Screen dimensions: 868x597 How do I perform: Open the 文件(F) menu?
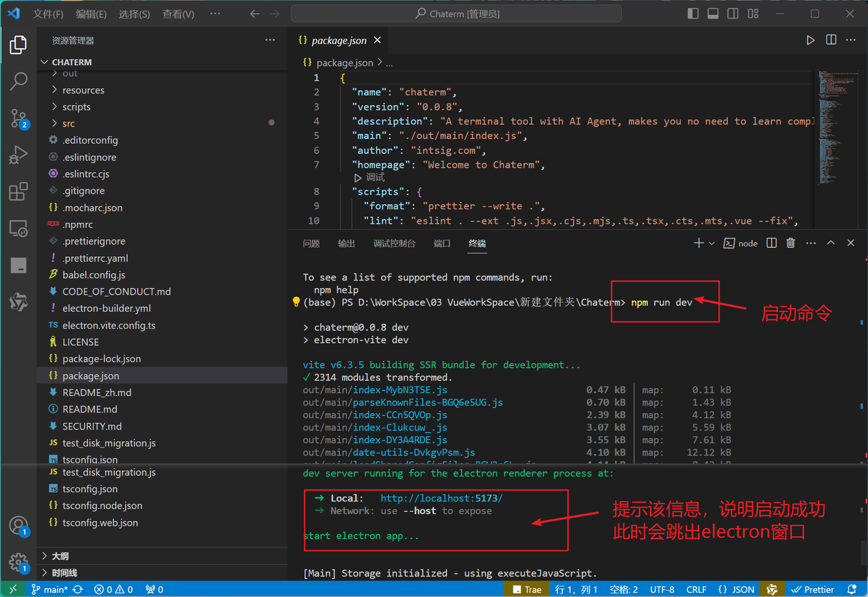coord(48,14)
